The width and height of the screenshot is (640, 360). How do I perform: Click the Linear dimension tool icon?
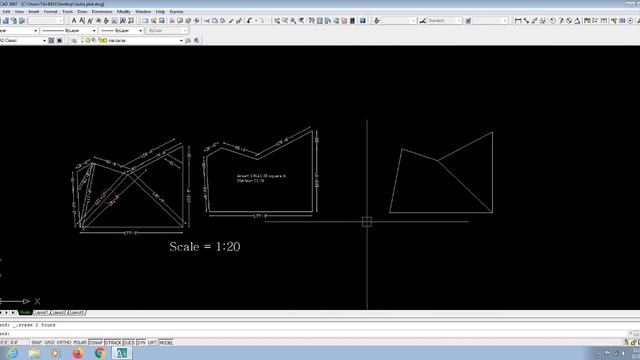pyautogui.click(x=518, y=21)
